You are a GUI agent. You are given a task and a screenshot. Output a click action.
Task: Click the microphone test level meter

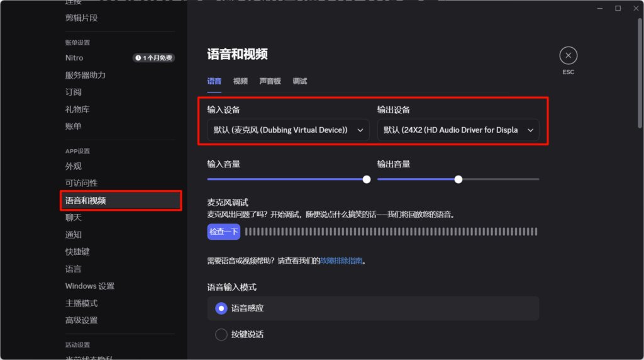(x=391, y=232)
